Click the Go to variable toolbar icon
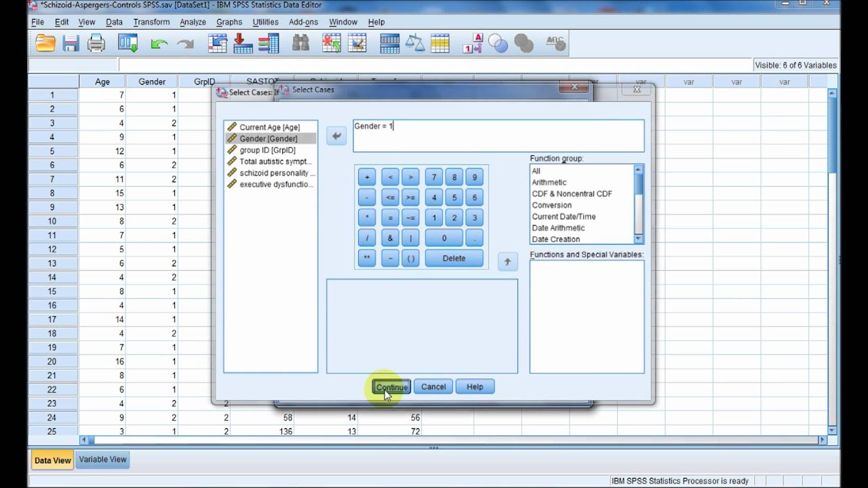 [243, 44]
